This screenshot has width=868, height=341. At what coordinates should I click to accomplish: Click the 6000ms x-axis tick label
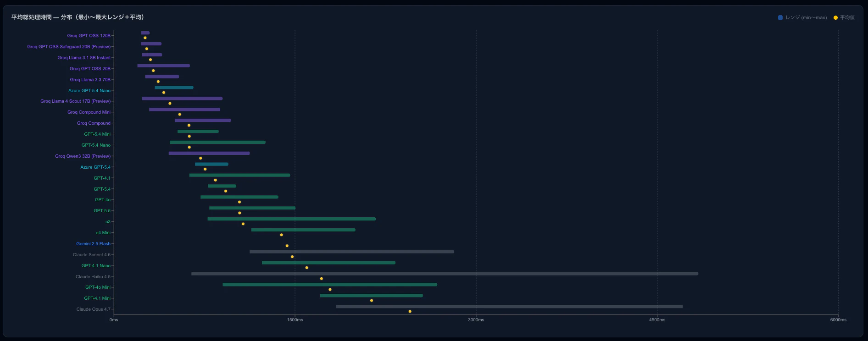click(838, 320)
